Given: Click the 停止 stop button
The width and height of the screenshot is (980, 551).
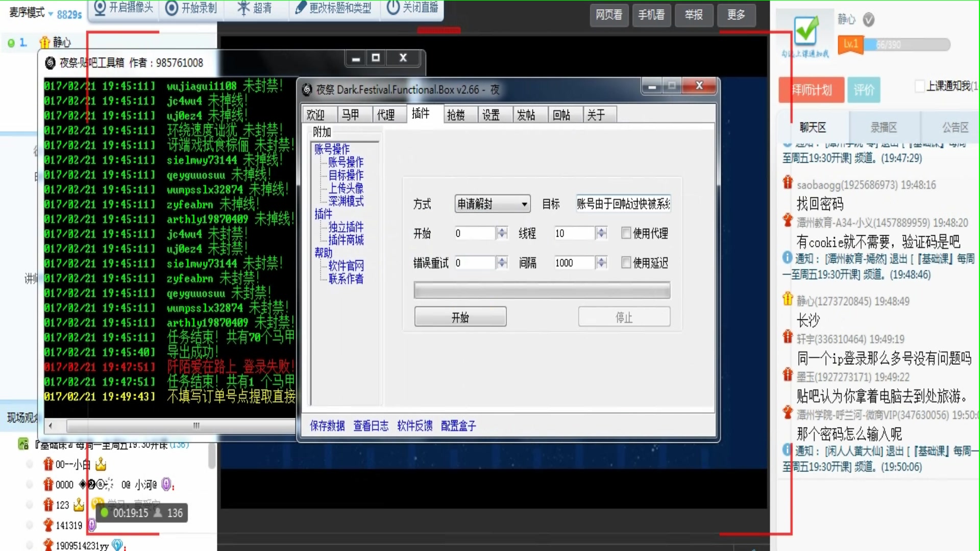Looking at the screenshot, I should tap(624, 317).
